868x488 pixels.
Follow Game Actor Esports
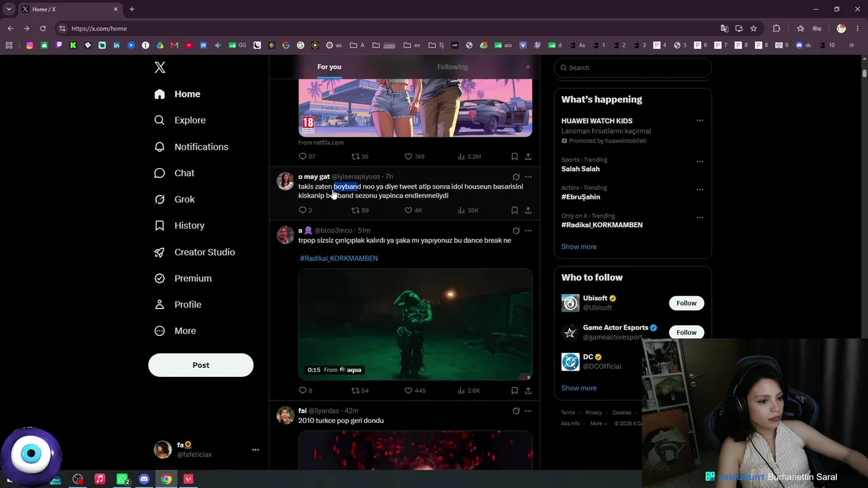coord(686,332)
